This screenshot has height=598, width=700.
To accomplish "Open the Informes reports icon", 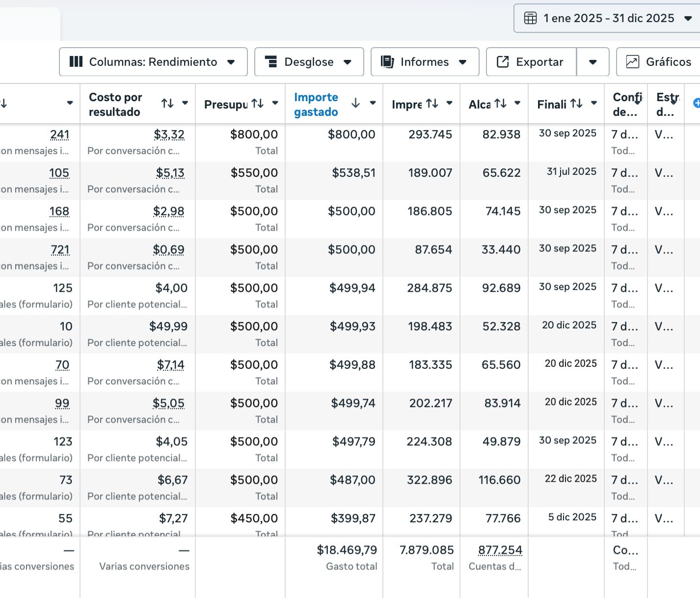I will pos(387,62).
